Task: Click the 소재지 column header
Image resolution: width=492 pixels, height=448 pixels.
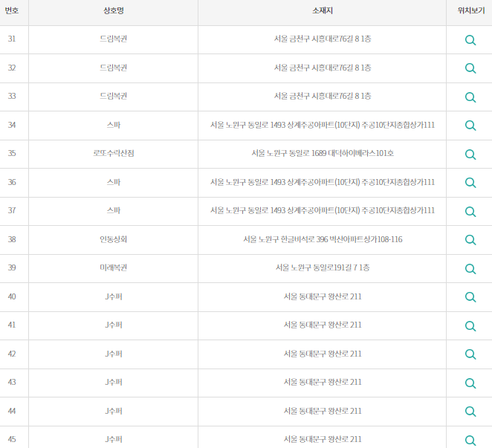Action: pos(323,10)
